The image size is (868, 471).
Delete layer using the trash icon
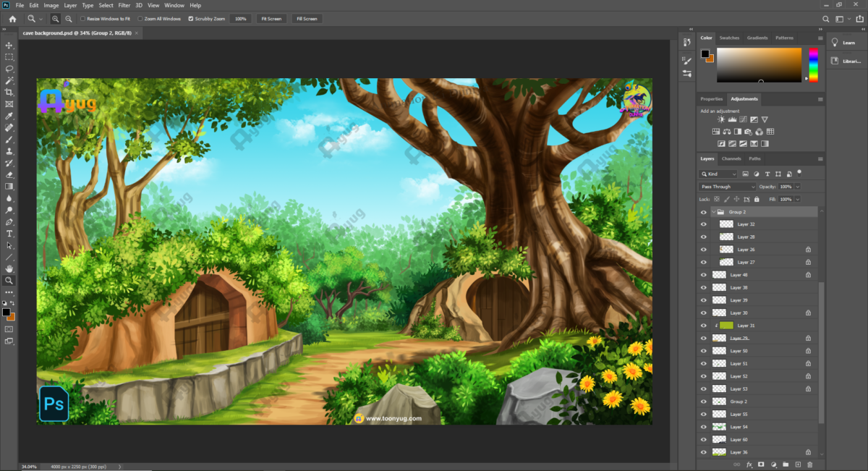809,464
